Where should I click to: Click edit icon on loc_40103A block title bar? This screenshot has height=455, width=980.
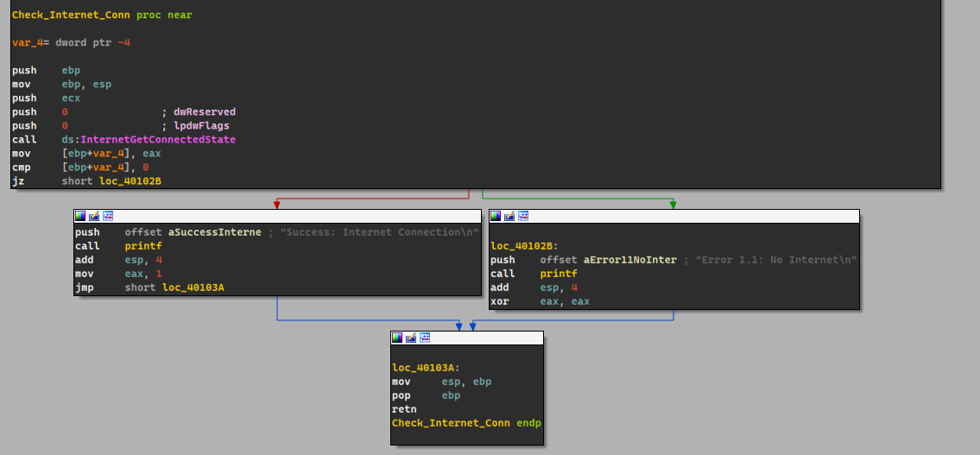[411, 338]
